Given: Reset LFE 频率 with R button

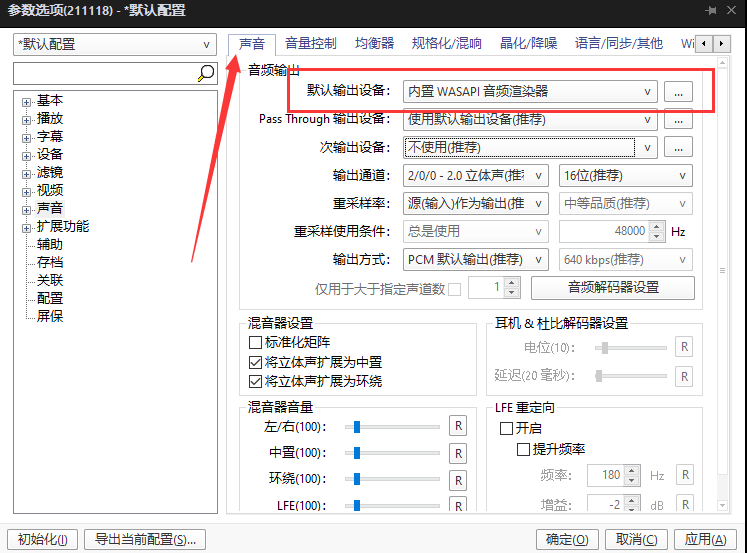Looking at the screenshot, I should 685,475.
